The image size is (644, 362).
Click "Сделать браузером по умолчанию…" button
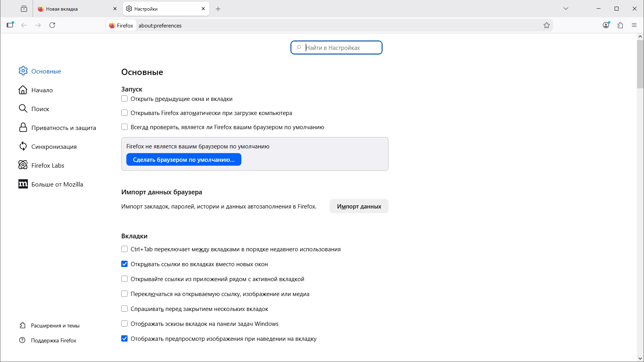pyautogui.click(x=184, y=160)
